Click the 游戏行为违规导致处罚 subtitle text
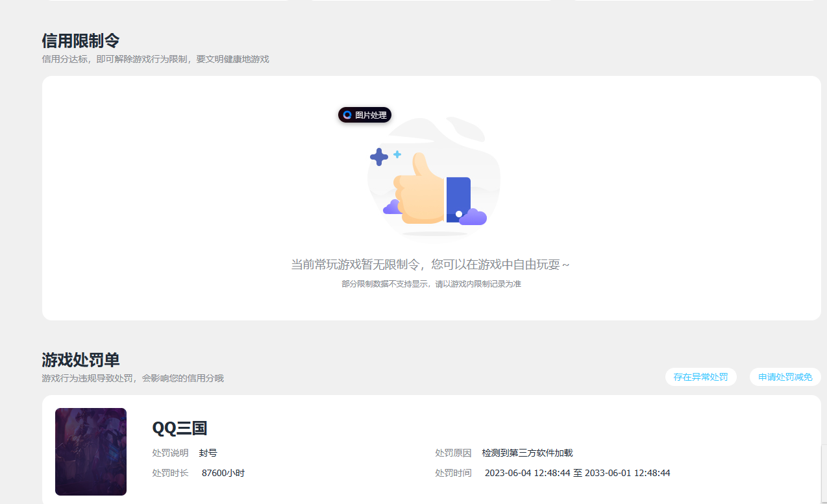The height and width of the screenshot is (504, 827). [x=132, y=378]
